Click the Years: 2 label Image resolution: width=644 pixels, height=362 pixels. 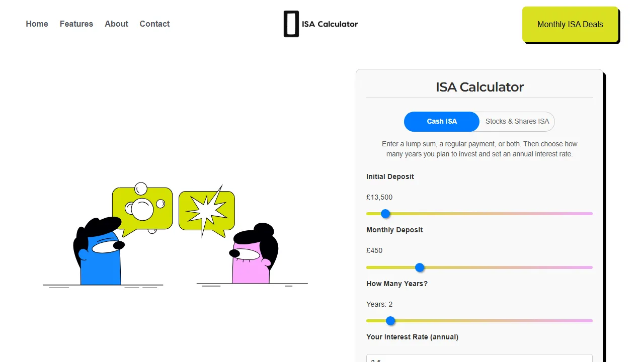379,304
